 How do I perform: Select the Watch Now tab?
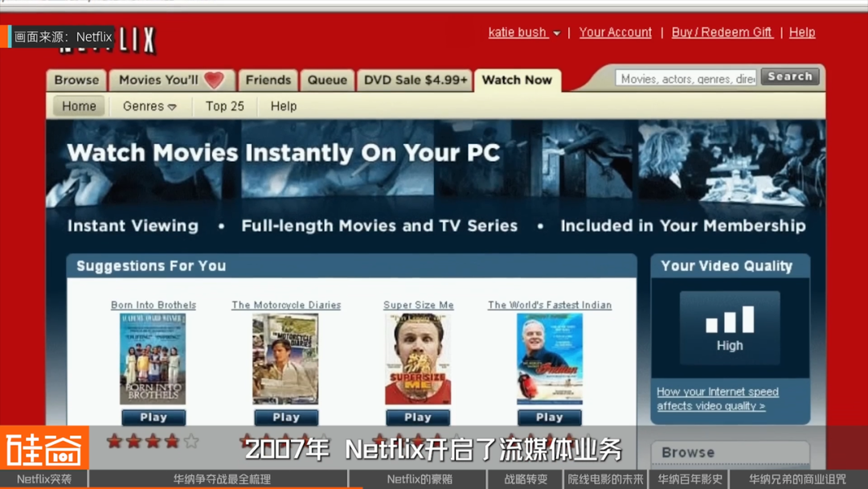coord(517,80)
